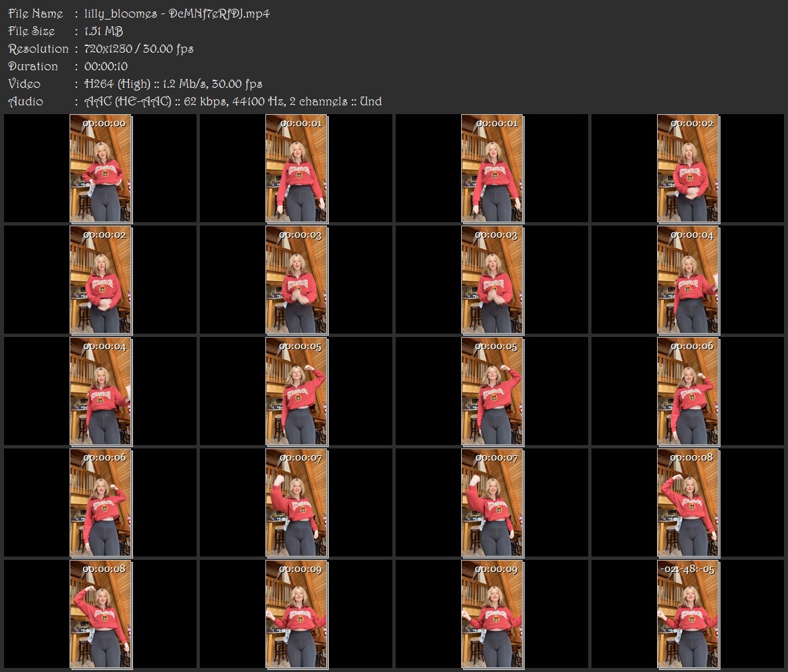
Task: Open the left thumbnail stamped 00:00:09
Action: pos(296,614)
